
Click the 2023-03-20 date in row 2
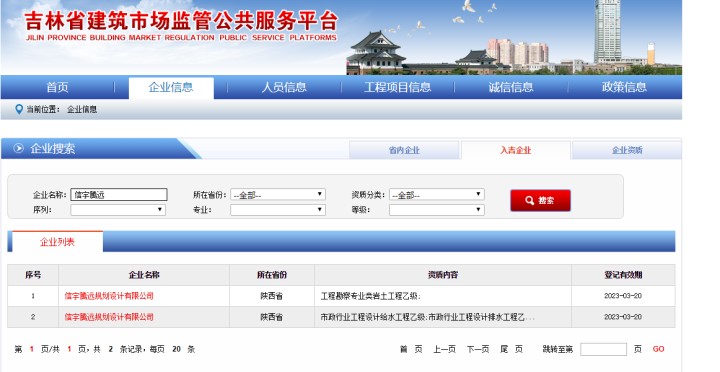(x=623, y=317)
